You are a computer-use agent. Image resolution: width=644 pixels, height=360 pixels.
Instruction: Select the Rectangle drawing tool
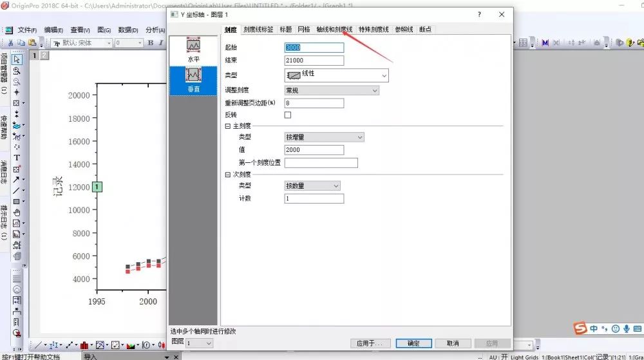[x=17, y=202]
